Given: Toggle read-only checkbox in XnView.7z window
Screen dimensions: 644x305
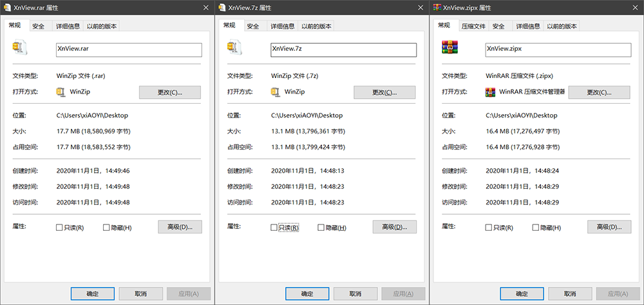Looking at the screenshot, I should [x=274, y=228].
